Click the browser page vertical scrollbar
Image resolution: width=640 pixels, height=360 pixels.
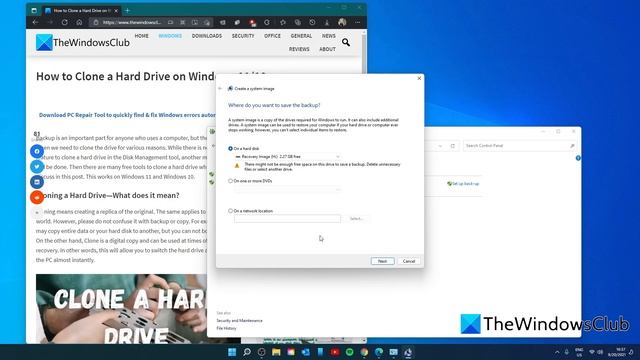tap(364, 186)
